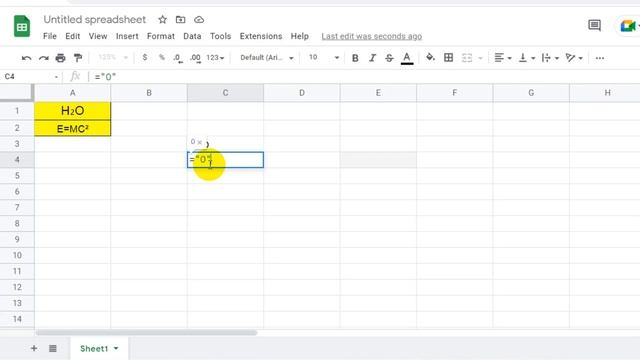Open the font size dropdown

click(x=324, y=58)
